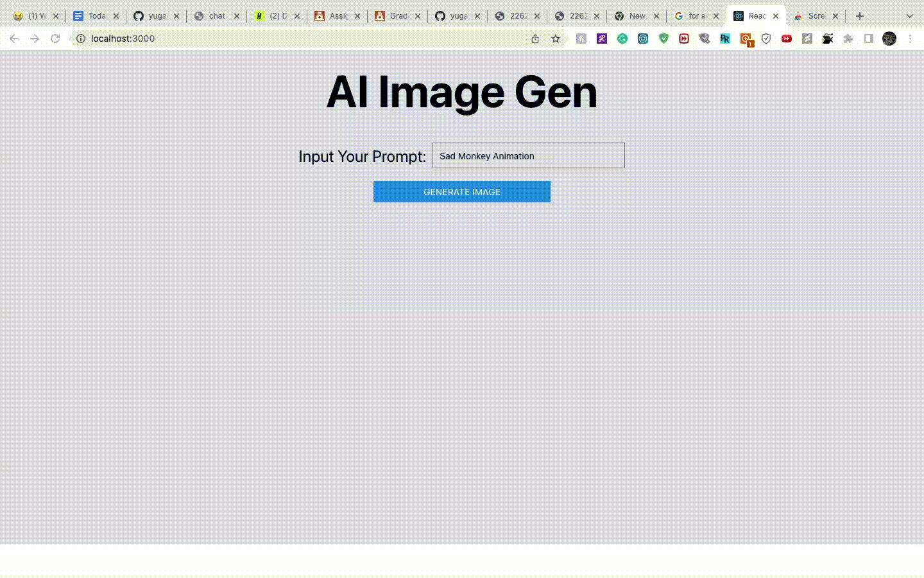Screen dimensions: 924x578
Task: Open the red YouTube-style extension
Action: click(x=787, y=39)
